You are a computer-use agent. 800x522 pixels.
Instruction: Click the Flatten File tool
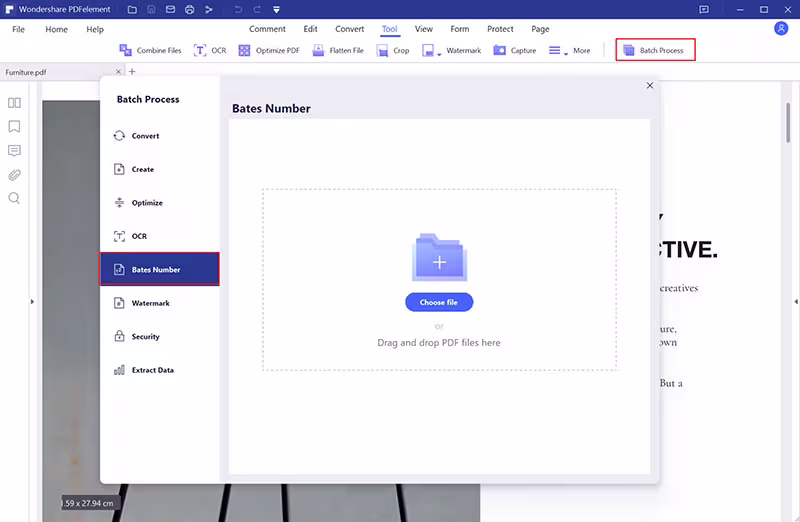point(338,51)
